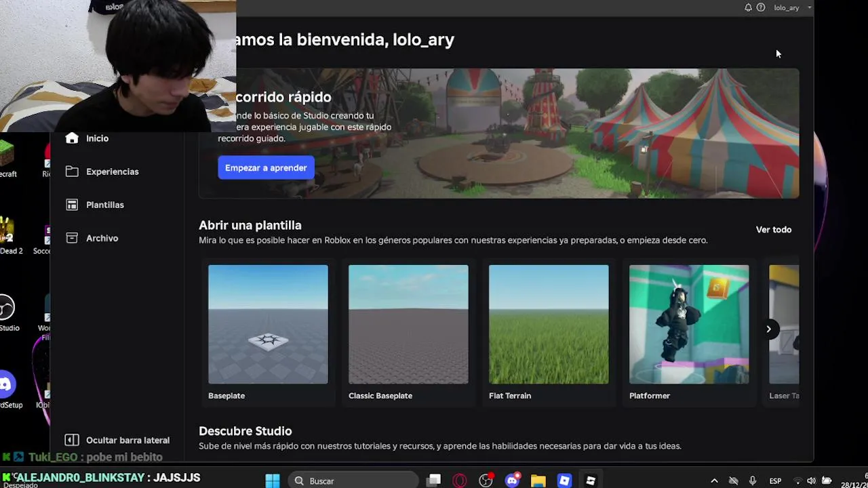This screenshot has width=868, height=488.
Task: Open Task View in the taskbar
Action: [434, 481]
